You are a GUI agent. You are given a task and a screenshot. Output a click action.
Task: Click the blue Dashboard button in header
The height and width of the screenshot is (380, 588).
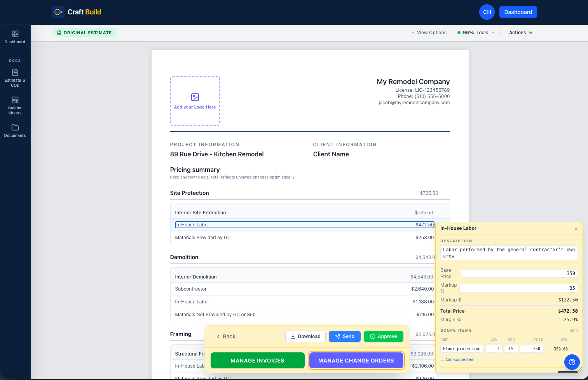518,12
